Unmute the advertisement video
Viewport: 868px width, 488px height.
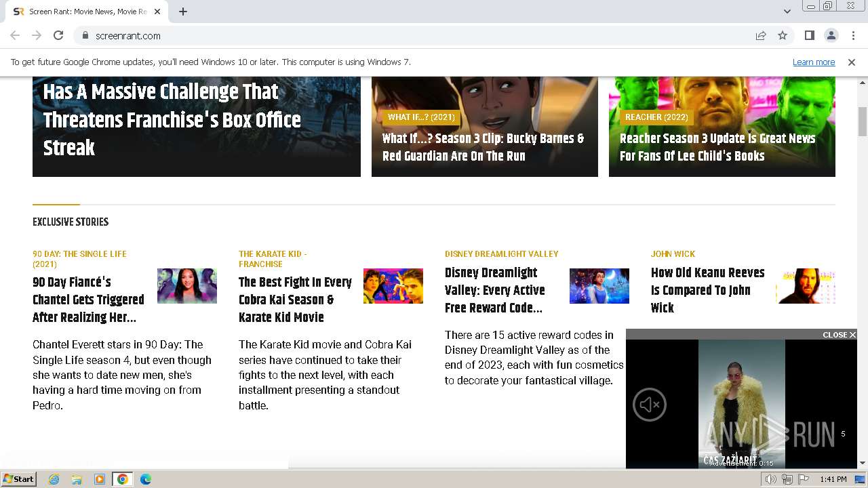coord(650,405)
